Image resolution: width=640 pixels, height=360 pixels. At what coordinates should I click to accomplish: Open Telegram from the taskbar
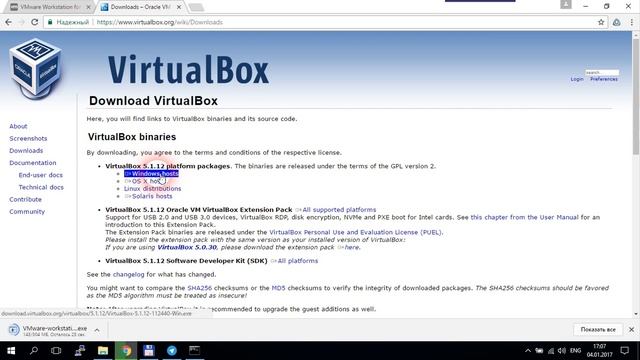pyautogui.click(x=172, y=351)
